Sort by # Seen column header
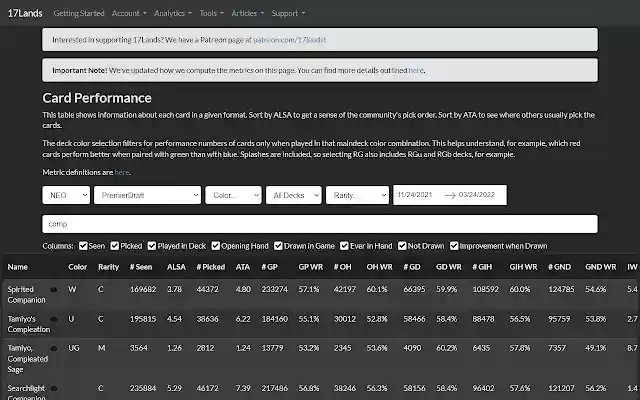The width and height of the screenshot is (640, 400). (x=141, y=267)
